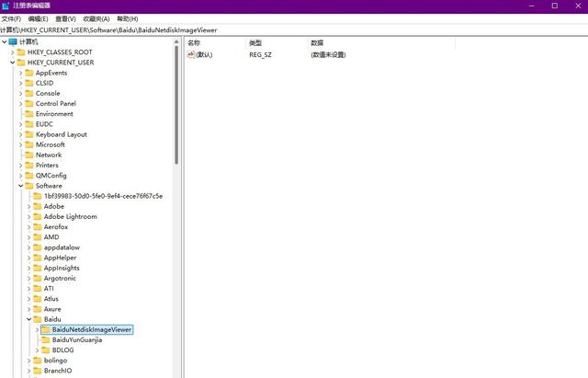588x378 pixels.
Task: Click the Atlus folder icon
Action: click(38, 299)
